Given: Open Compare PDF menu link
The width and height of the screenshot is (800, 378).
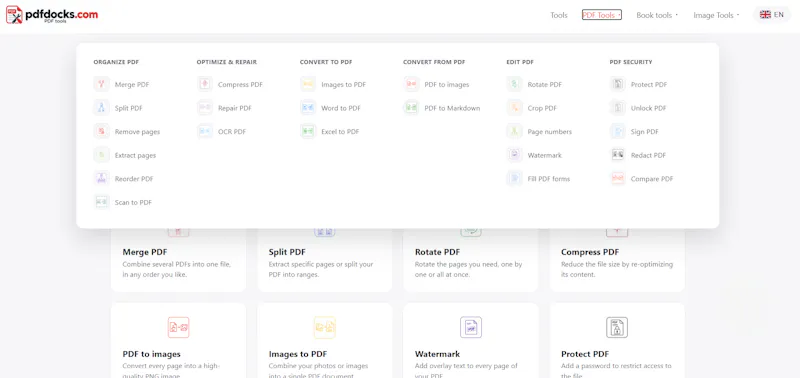Looking at the screenshot, I should point(652,179).
